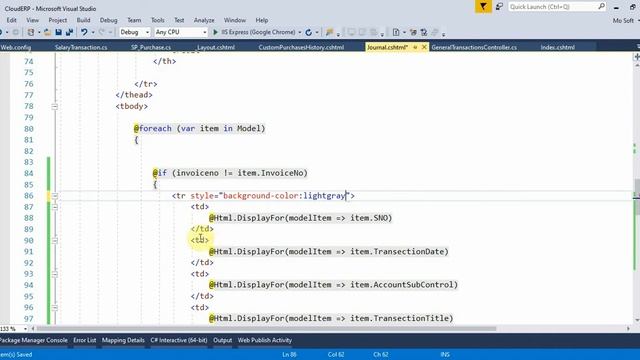640x360 pixels.
Task: Click the document icon in right toolbar group
Action: coord(396,32)
